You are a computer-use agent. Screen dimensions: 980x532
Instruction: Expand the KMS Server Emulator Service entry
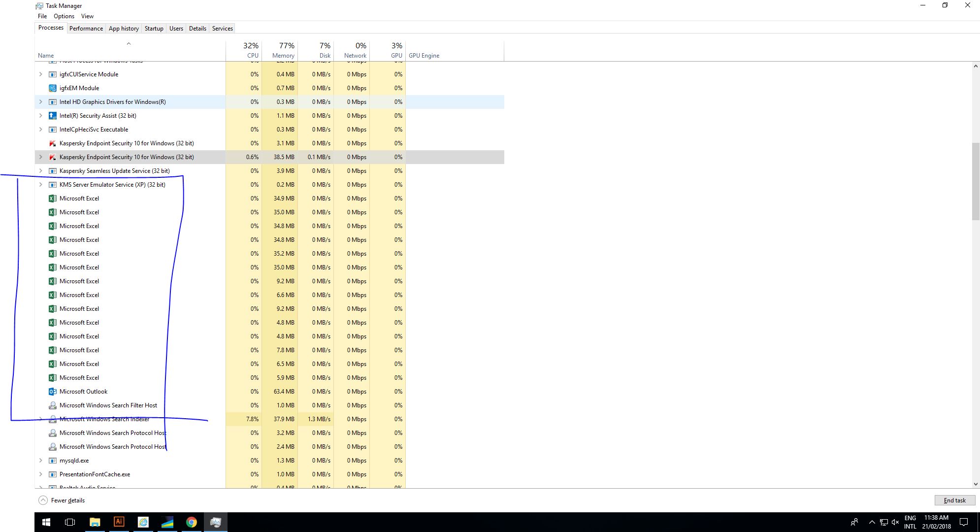click(41, 185)
